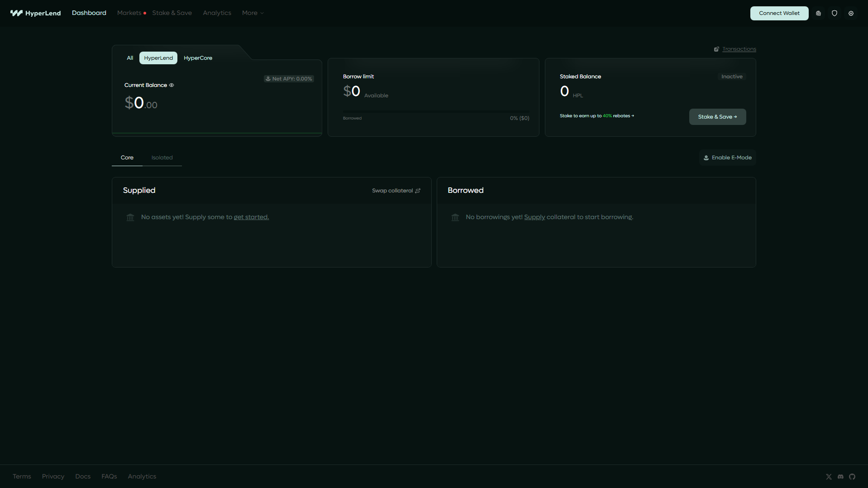This screenshot has height=488, width=868.
Task: Click the X (Twitter) footer icon
Action: pos(829,477)
